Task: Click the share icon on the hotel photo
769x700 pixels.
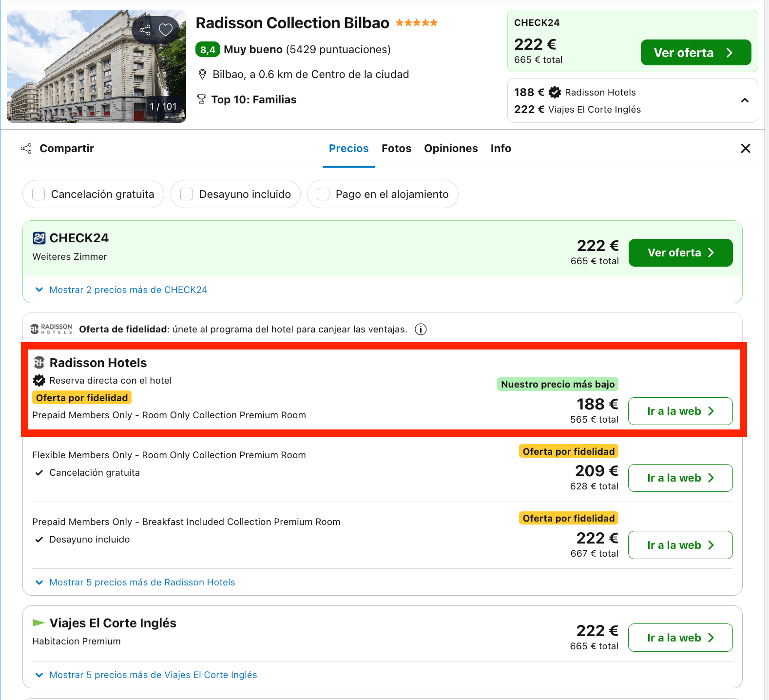Action: coord(145,30)
